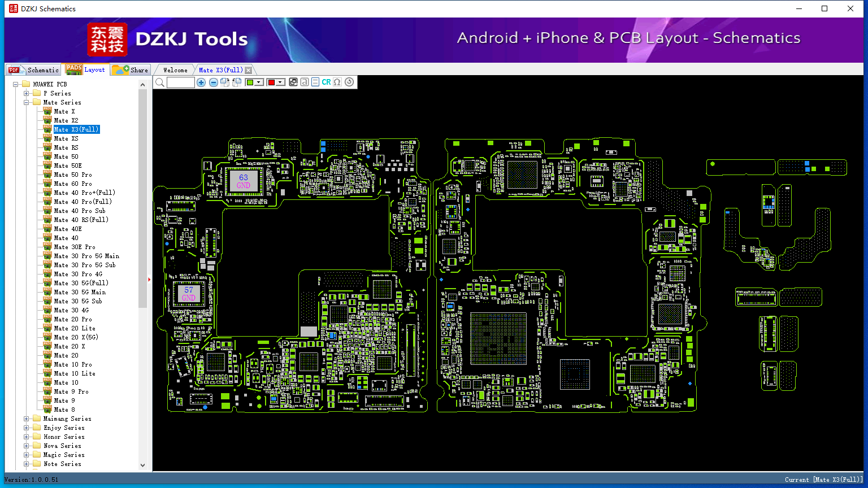Open the green color dropdown arrow
This screenshot has width=868, height=488.
[x=259, y=82]
